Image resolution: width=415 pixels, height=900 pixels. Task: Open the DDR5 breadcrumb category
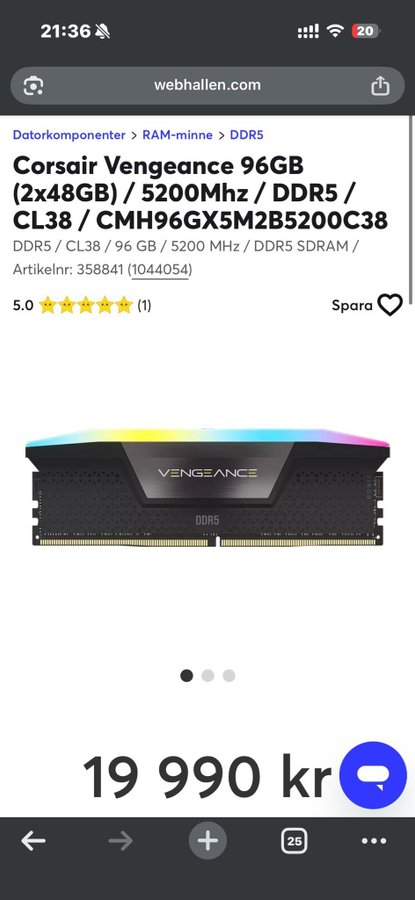pyautogui.click(x=246, y=135)
